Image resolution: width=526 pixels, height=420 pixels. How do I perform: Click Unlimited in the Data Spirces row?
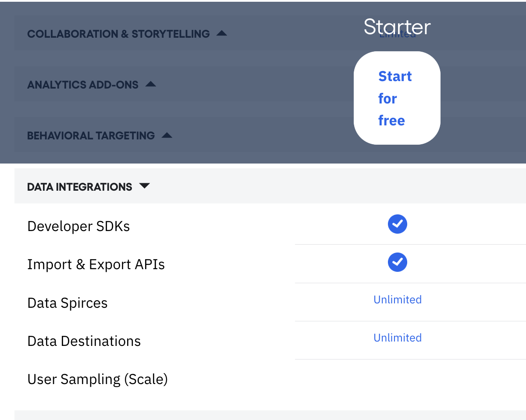click(x=397, y=300)
